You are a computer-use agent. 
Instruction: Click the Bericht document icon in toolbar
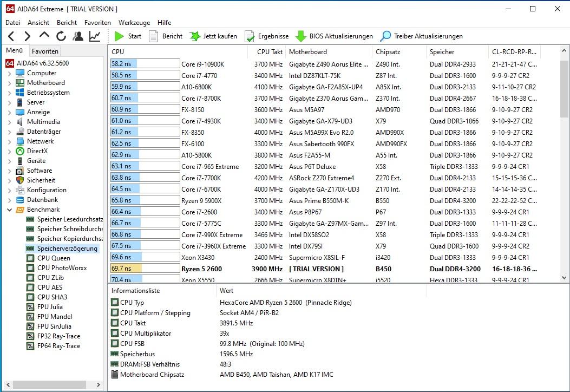tap(153, 36)
